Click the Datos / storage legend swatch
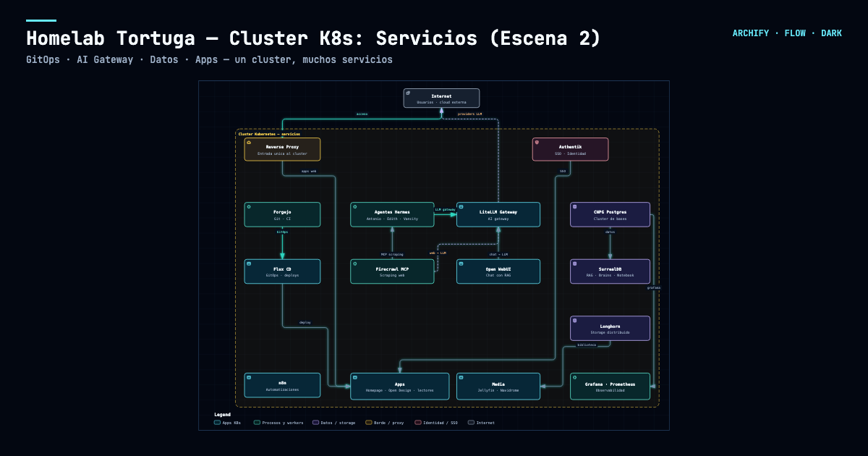The width and height of the screenshot is (868, 456). coord(316,422)
